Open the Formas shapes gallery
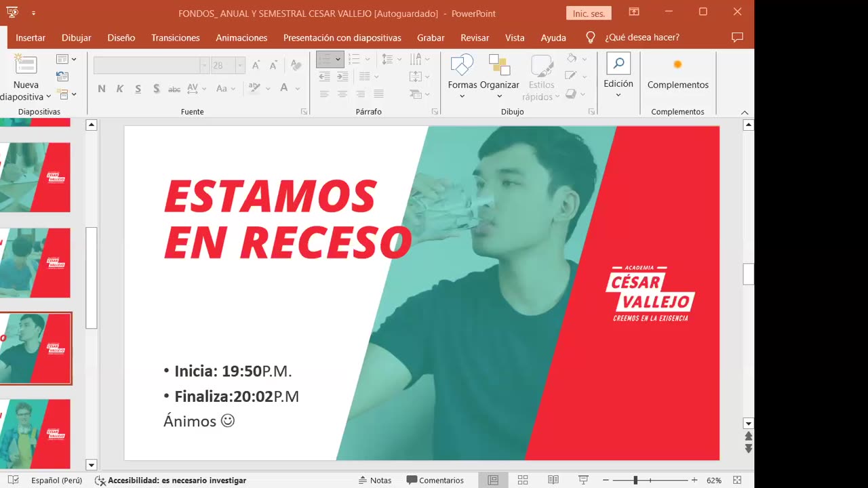The height and width of the screenshot is (488, 868). pyautogui.click(x=462, y=77)
